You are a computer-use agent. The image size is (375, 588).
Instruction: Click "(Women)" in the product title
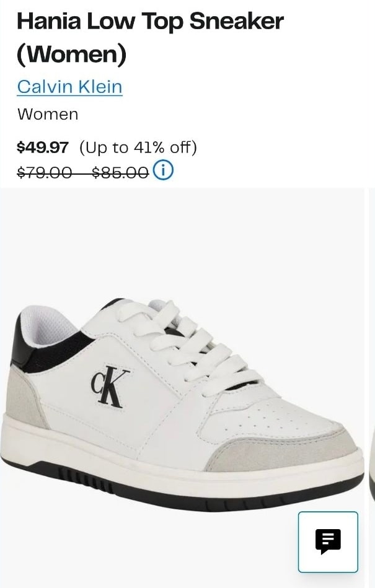coord(72,54)
